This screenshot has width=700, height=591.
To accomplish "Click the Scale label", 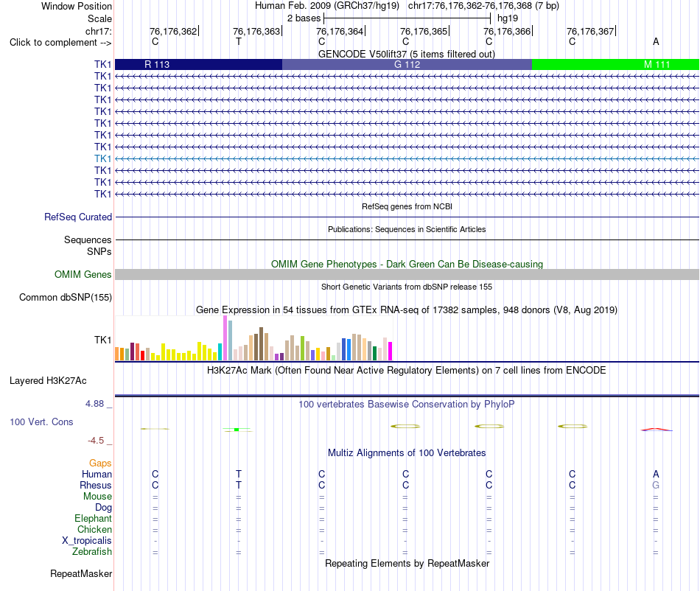I will [x=99, y=18].
